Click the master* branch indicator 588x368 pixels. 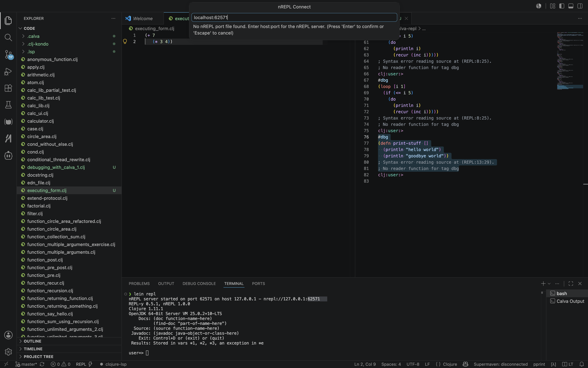(26, 364)
